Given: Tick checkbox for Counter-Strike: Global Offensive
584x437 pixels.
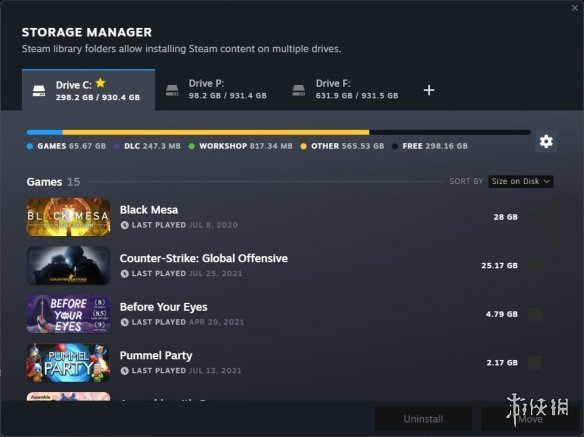Looking at the screenshot, I should 534,266.
